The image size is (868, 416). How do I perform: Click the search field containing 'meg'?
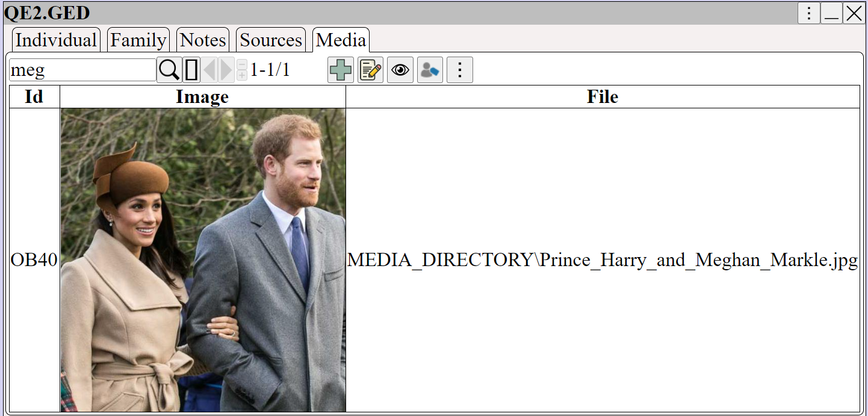click(x=82, y=70)
